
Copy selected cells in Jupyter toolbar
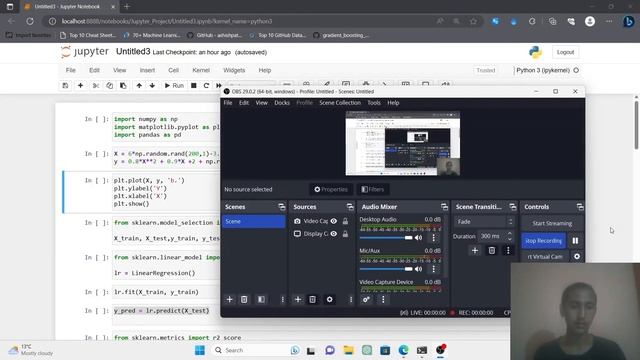click(x=109, y=86)
